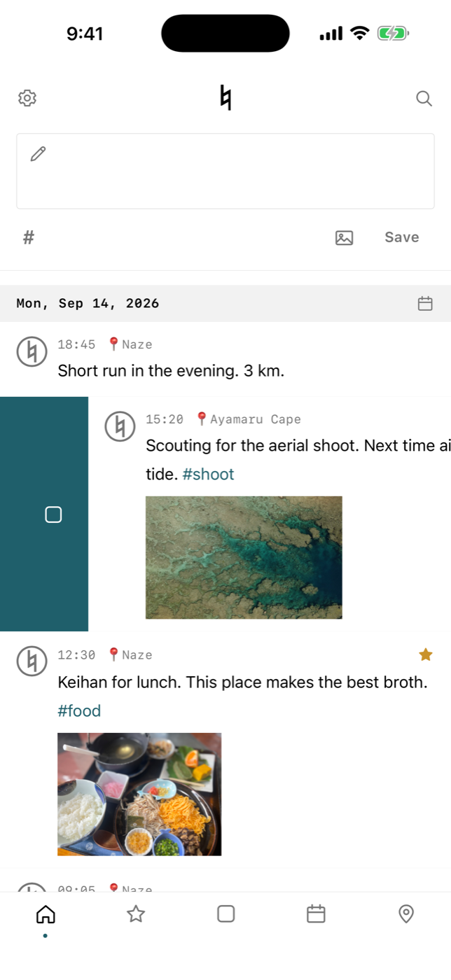Open settings via the gear icon

coord(27,98)
